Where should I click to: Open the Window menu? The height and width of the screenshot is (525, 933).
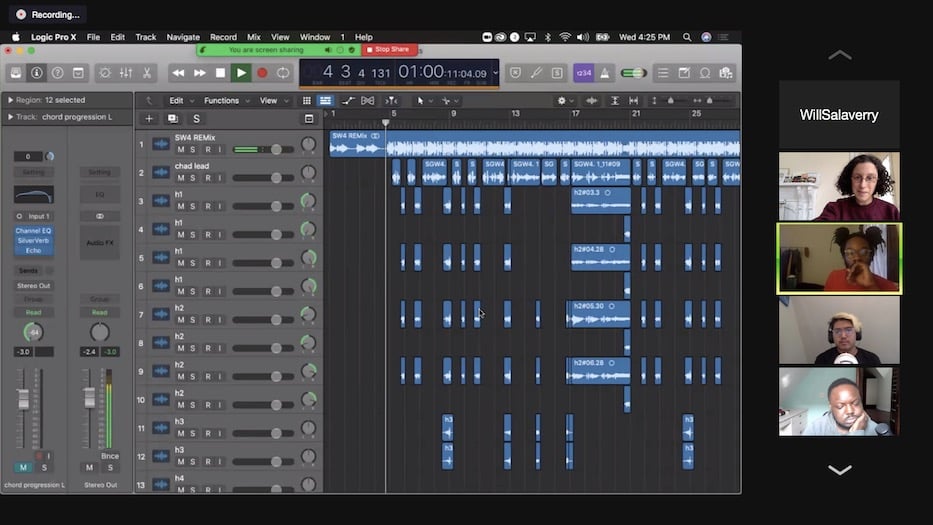315,37
